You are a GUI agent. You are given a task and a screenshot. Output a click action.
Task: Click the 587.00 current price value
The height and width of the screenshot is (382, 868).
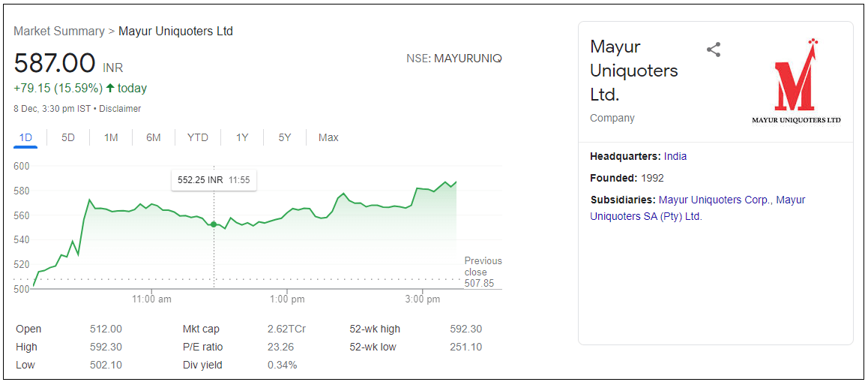(x=55, y=64)
